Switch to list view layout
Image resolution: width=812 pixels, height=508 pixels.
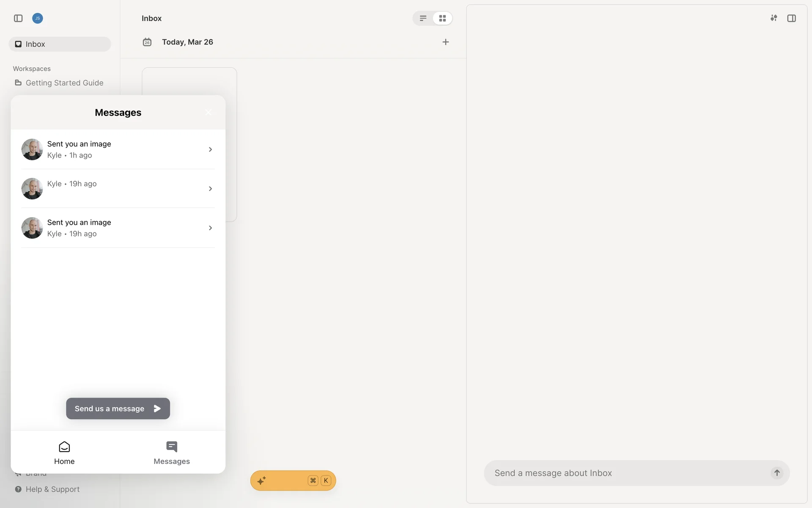click(x=423, y=18)
